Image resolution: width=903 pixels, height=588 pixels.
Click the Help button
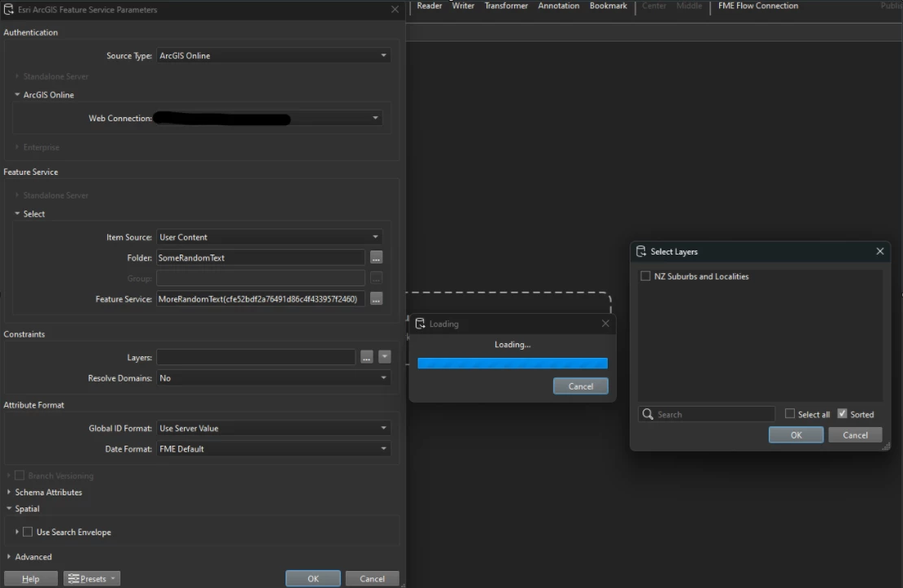click(31, 578)
